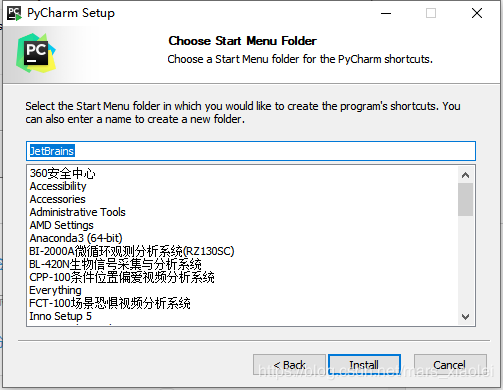The image size is (503, 390).
Task: Close the PyCharm Setup window
Action: point(477,13)
